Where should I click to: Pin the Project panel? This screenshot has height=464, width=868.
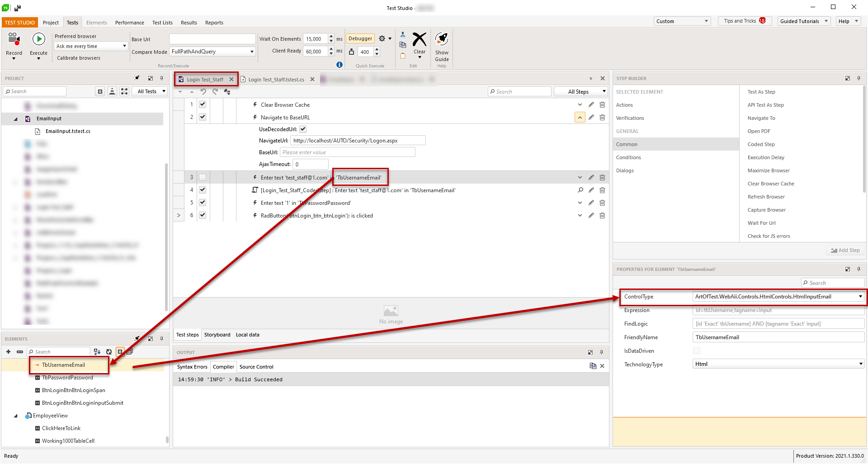coord(161,78)
